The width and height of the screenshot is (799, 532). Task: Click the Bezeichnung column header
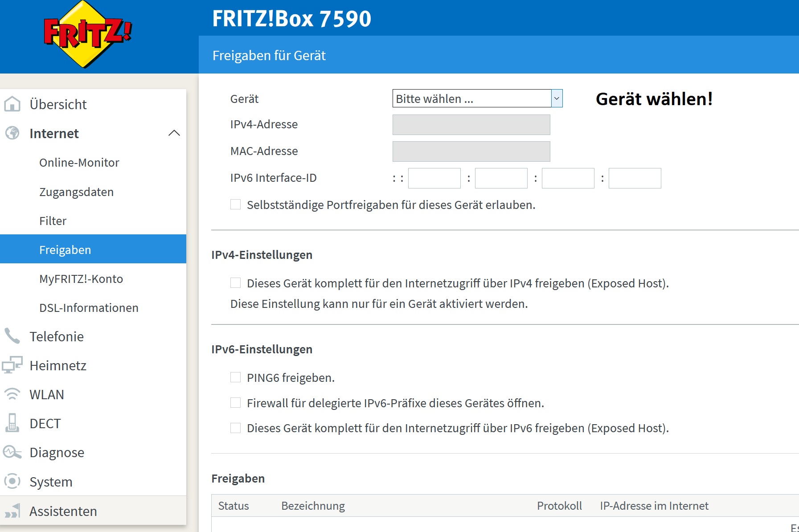pos(313,506)
